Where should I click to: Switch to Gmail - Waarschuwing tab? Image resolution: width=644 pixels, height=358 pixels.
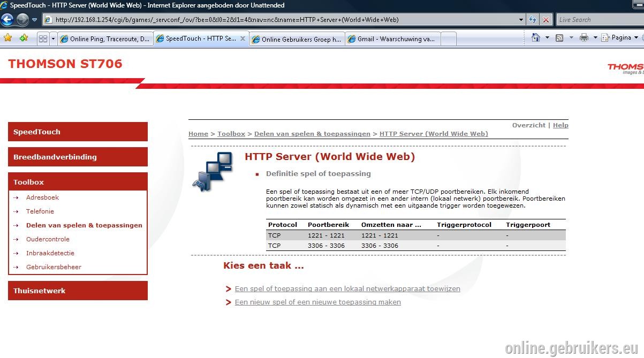point(392,39)
